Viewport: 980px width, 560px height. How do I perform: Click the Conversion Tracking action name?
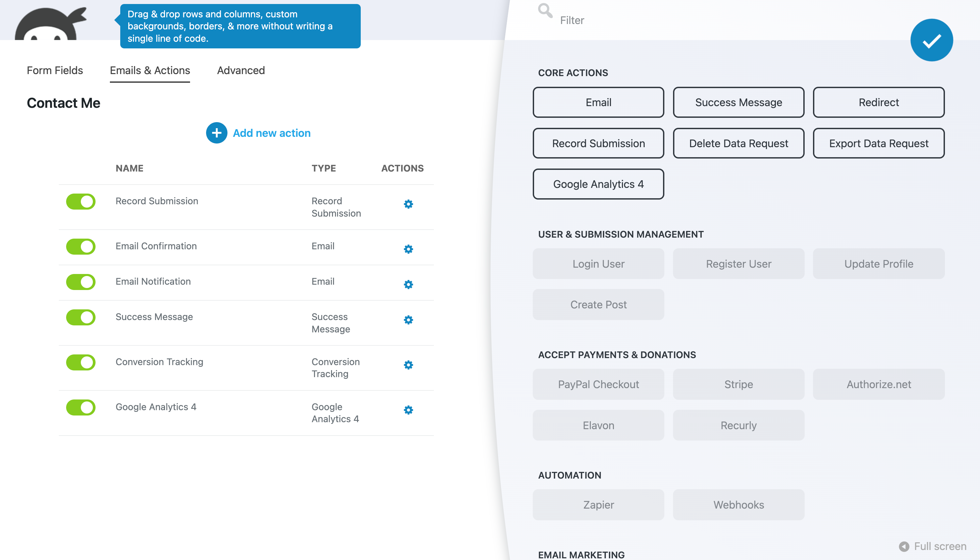(x=159, y=362)
